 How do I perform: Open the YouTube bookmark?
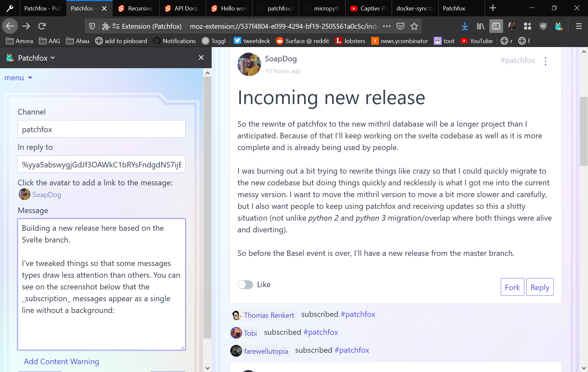(x=477, y=41)
